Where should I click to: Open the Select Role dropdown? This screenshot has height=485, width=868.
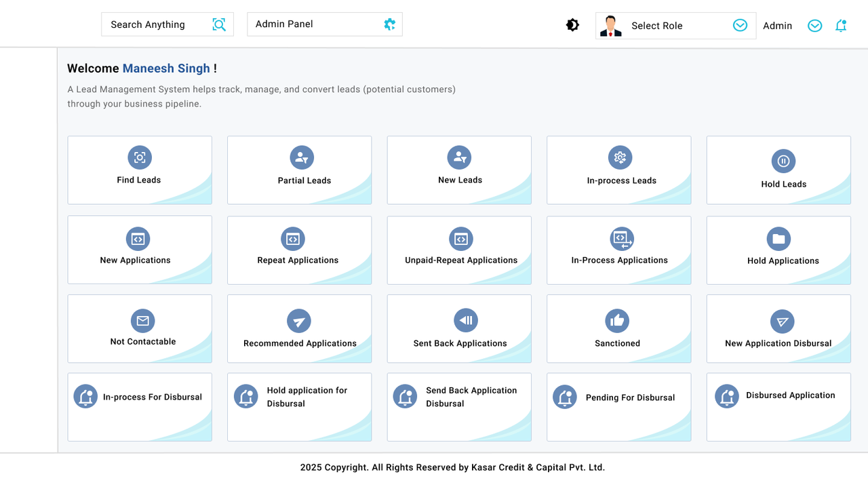[739, 24]
